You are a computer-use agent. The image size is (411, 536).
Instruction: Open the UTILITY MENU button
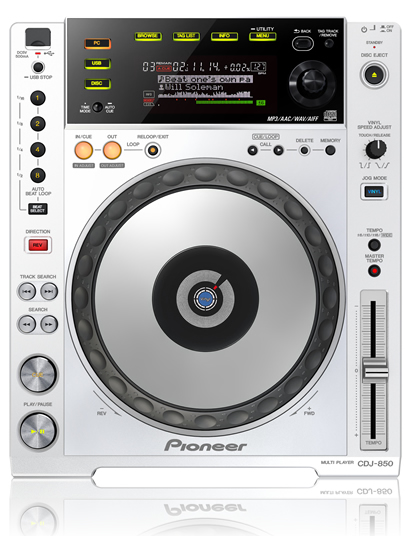[x=263, y=36]
